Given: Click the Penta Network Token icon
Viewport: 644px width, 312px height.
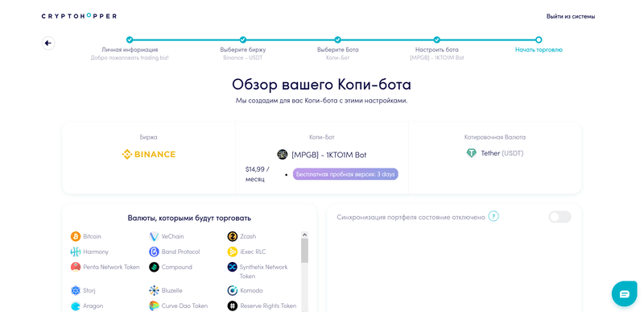Looking at the screenshot, I should coord(76,267).
